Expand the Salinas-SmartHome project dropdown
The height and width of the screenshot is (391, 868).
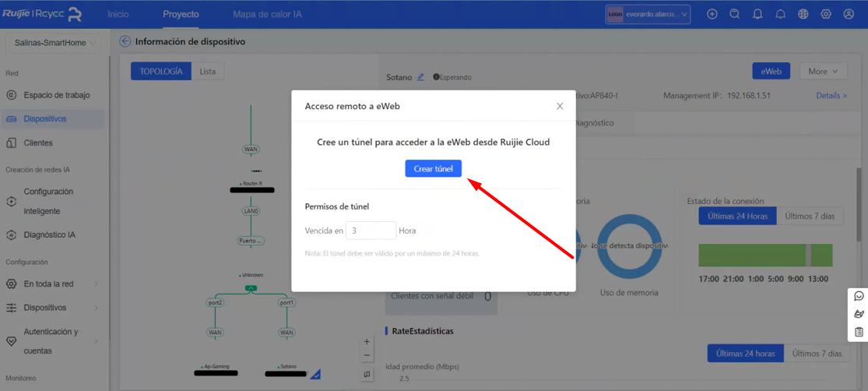click(54, 43)
